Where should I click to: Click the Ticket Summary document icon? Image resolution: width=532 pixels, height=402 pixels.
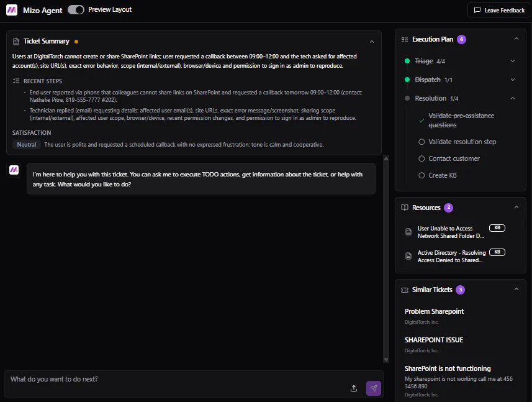pyautogui.click(x=16, y=42)
